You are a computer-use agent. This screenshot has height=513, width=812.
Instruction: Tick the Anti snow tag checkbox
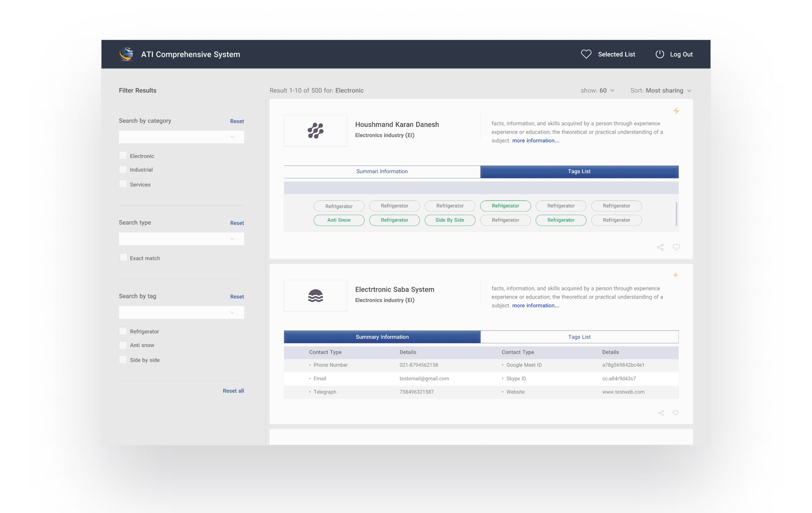(123, 345)
